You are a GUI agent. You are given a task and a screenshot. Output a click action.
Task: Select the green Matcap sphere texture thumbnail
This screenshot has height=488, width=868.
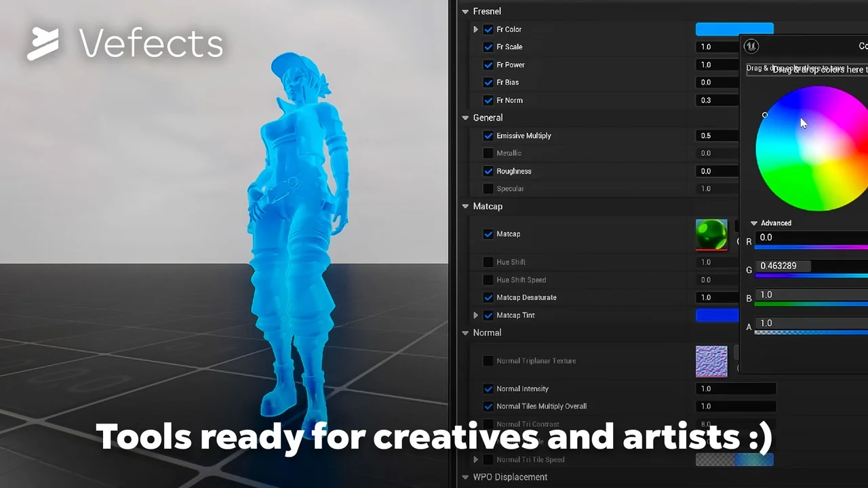711,235
